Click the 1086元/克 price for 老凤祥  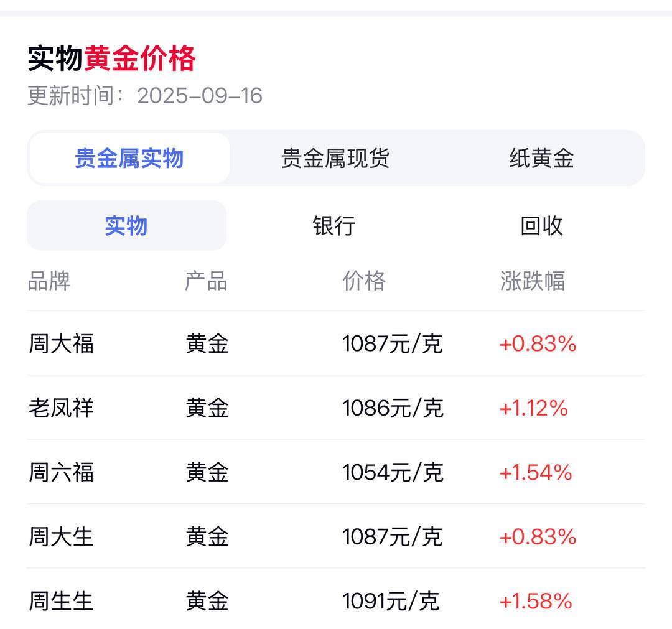tap(393, 408)
